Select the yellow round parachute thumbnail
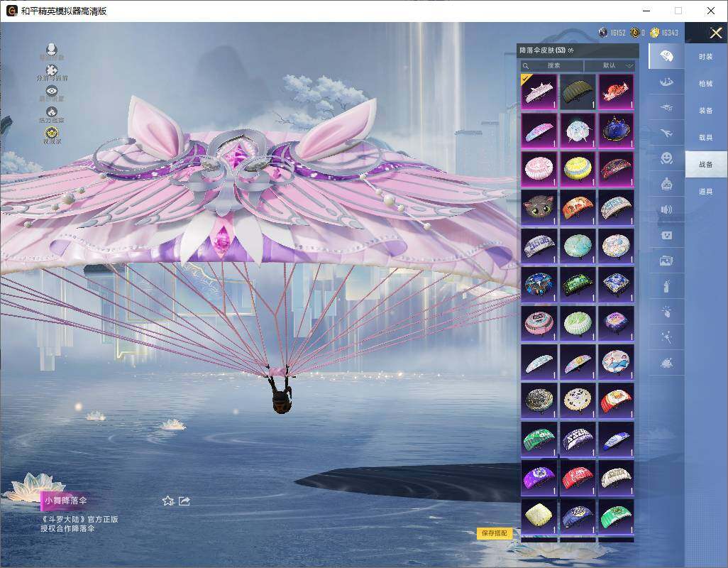728x568 pixels. click(578, 169)
